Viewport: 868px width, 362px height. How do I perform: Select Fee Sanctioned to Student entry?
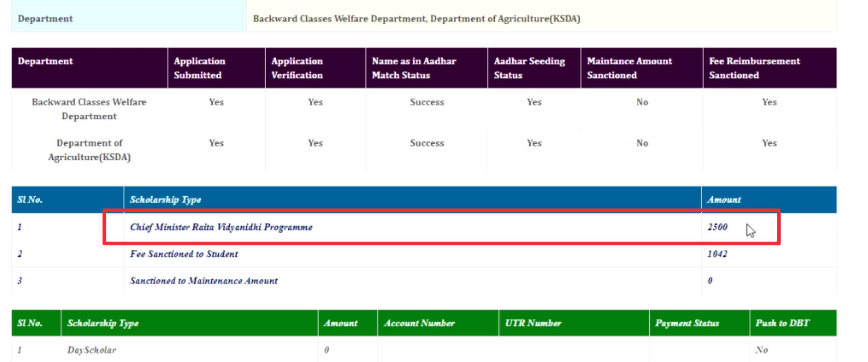[x=184, y=254]
